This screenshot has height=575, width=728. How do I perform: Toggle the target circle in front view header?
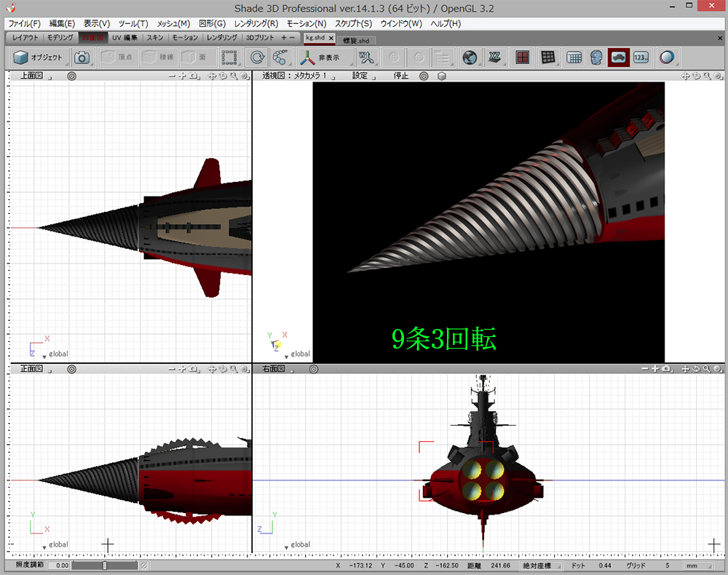71,369
